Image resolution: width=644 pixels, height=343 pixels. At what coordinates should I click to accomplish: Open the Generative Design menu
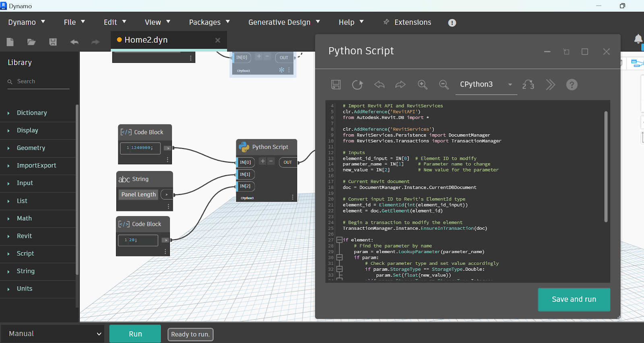[x=284, y=22]
